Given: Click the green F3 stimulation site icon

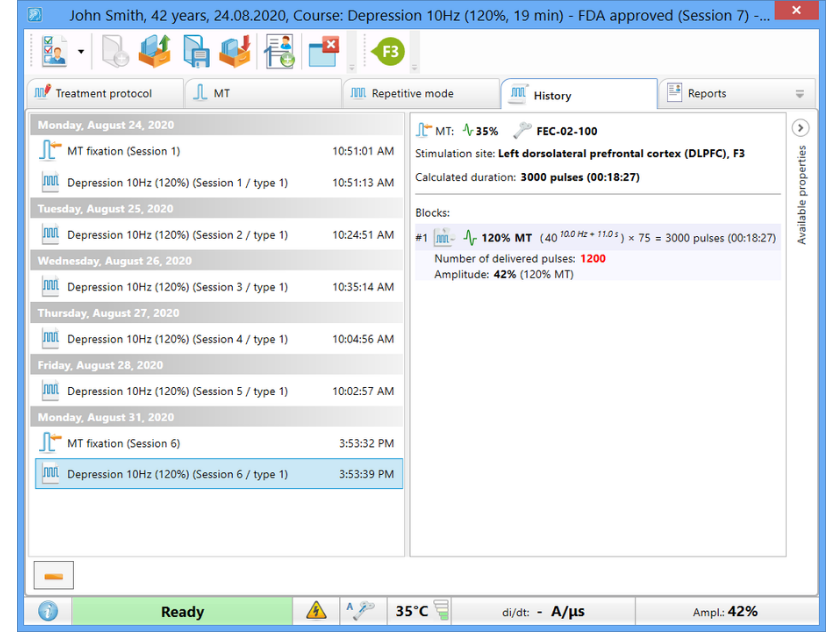Looking at the screenshot, I should click(x=387, y=51).
